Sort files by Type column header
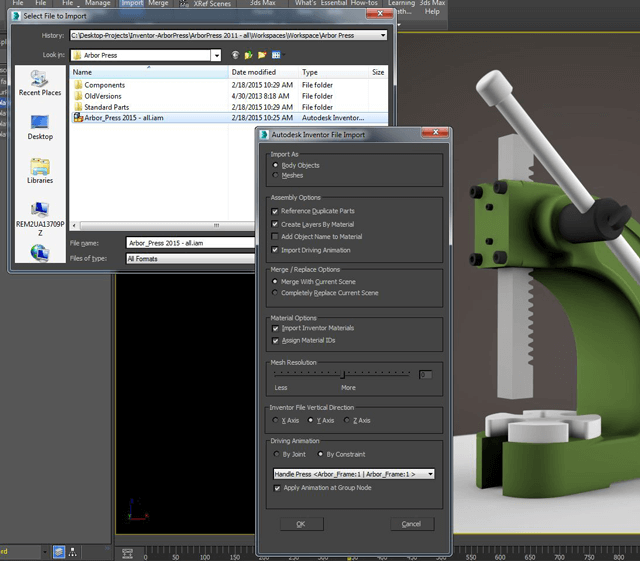640x561 pixels. (333, 72)
